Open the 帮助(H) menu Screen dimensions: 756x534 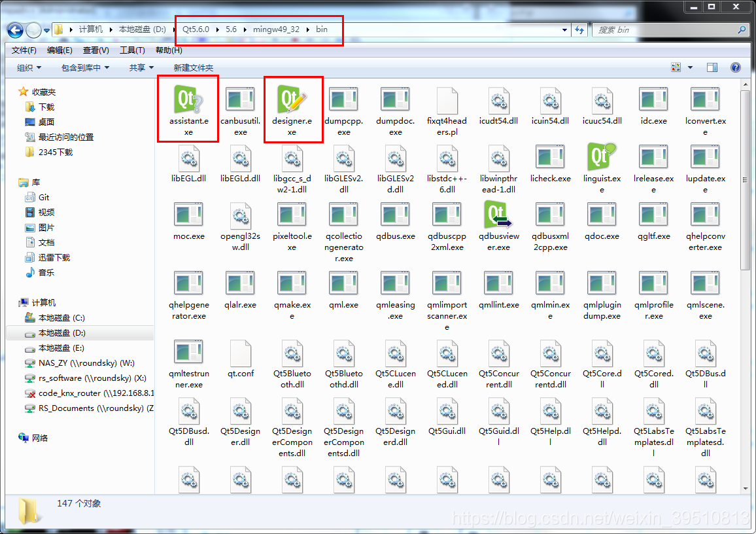coord(169,50)
